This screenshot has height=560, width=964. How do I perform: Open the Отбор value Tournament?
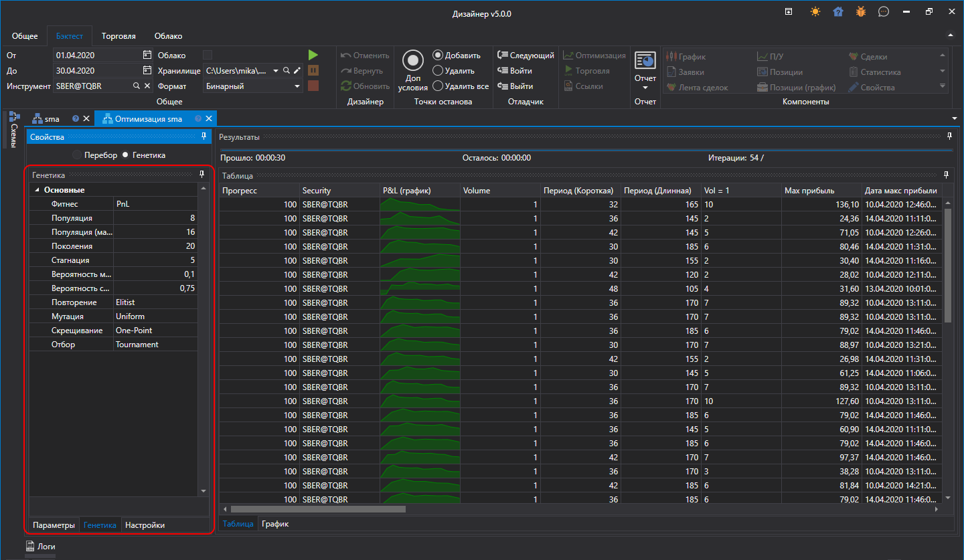tap(156, 345)
